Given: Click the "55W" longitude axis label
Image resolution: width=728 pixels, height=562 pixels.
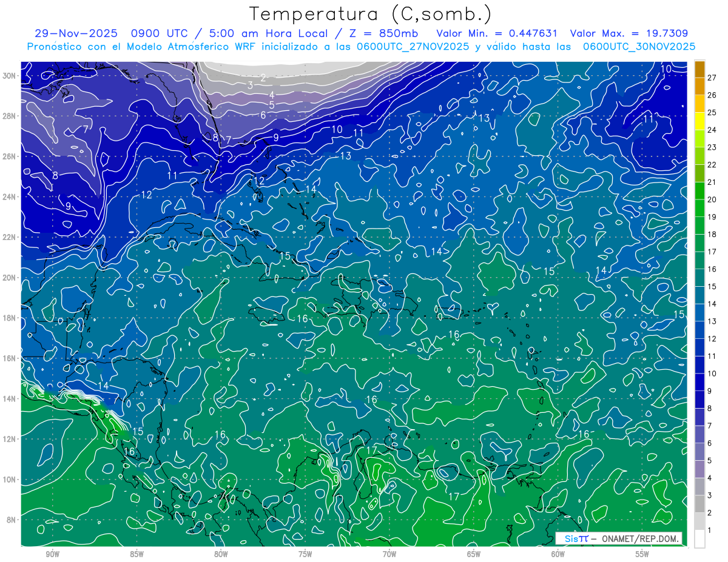Looking at the screenshot, I should coord(642,554).
